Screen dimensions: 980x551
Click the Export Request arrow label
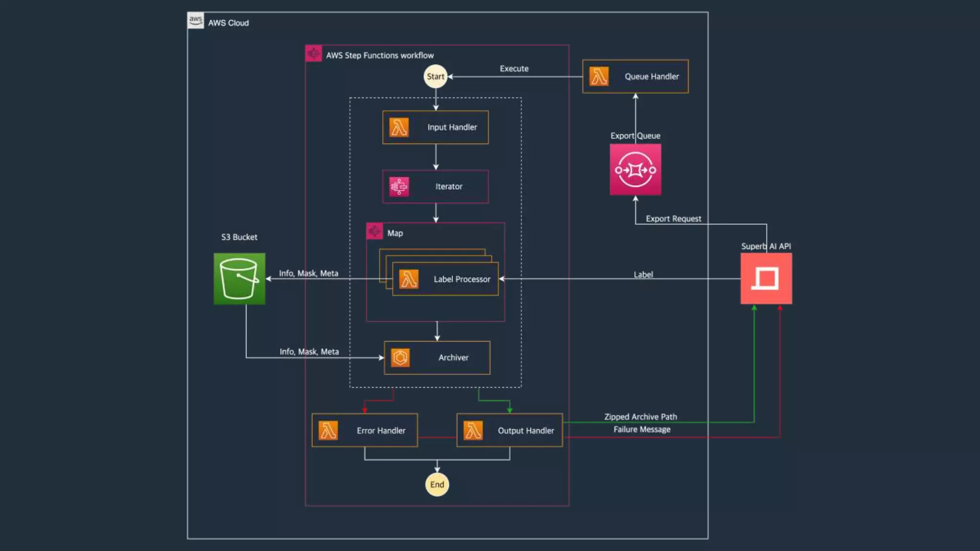[673, 219]
